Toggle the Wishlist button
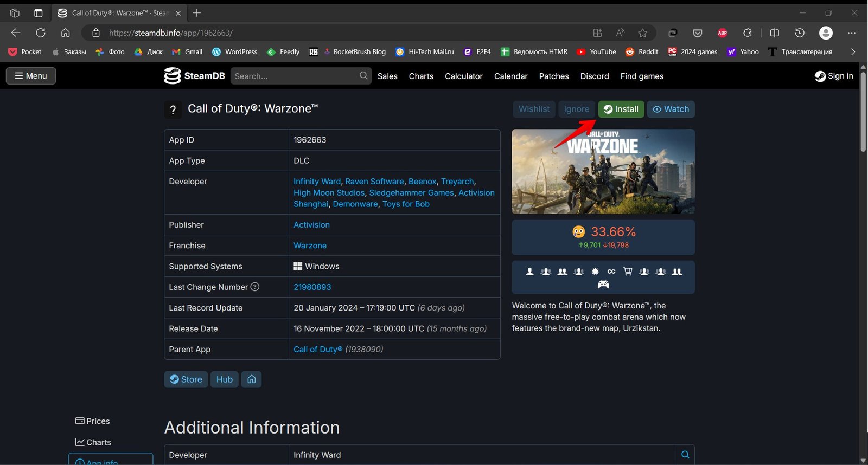 [x=534, y=109]
